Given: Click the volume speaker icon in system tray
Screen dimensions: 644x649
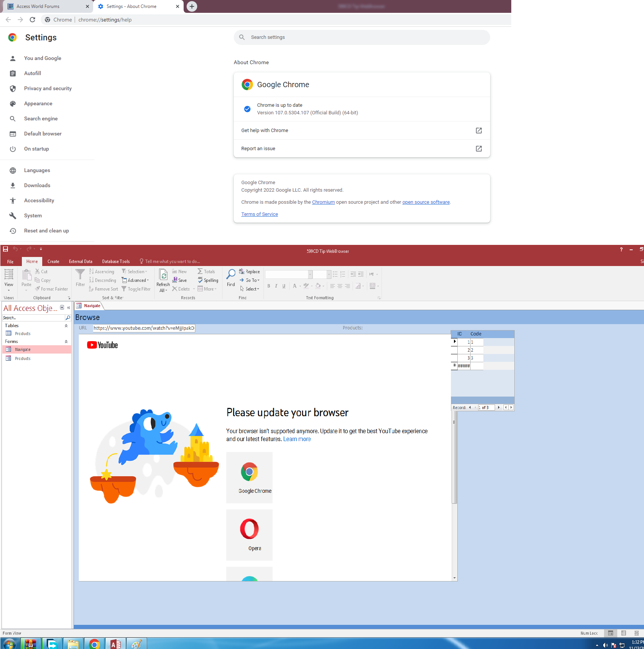Looking at the screenshot, I should pyautogui.click(x=605, y=645).
